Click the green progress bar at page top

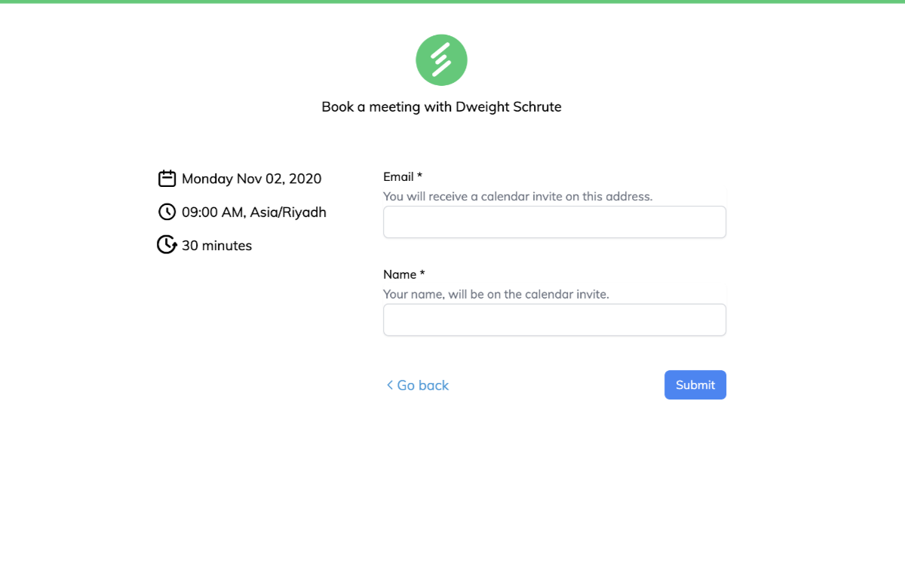tap(452, 2)
